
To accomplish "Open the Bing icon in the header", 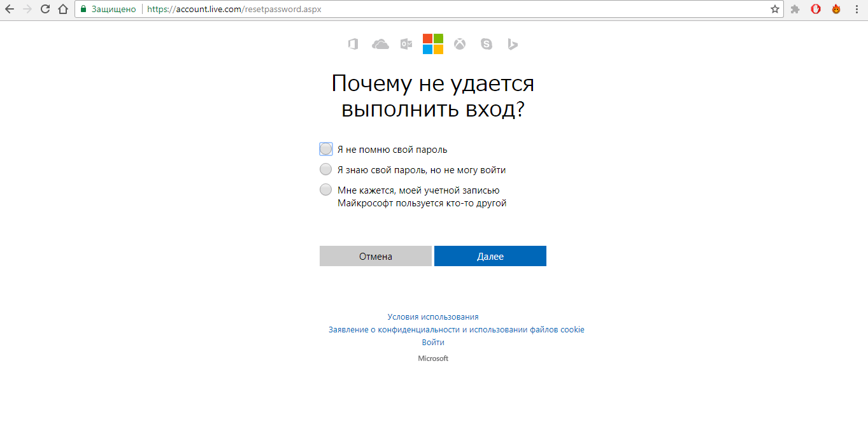I will (x=513, y=44).
